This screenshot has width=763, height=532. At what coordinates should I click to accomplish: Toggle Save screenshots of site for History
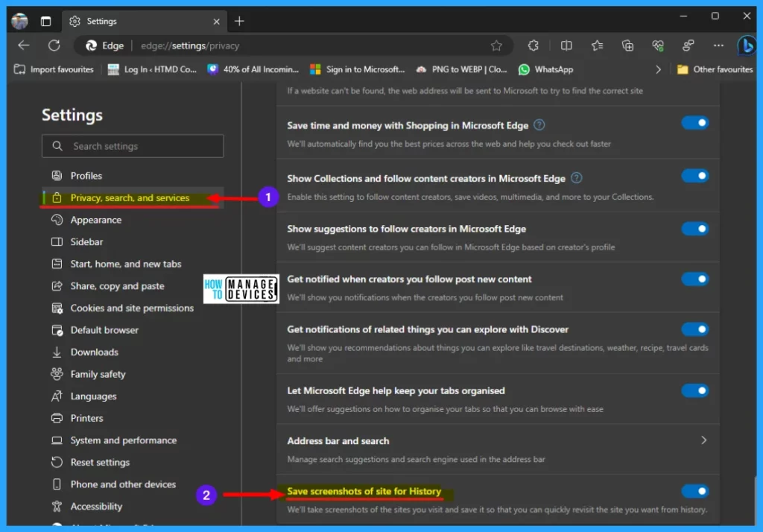[695, 491]
